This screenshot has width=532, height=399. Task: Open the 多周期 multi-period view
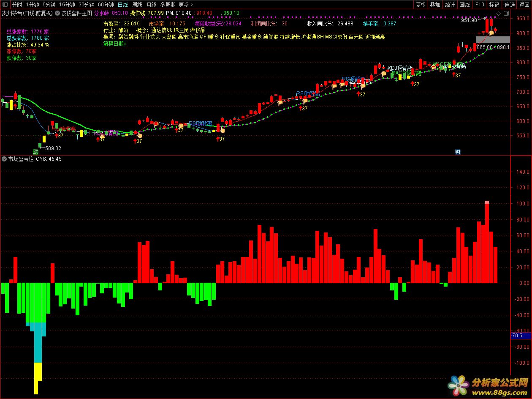[168, 5]
